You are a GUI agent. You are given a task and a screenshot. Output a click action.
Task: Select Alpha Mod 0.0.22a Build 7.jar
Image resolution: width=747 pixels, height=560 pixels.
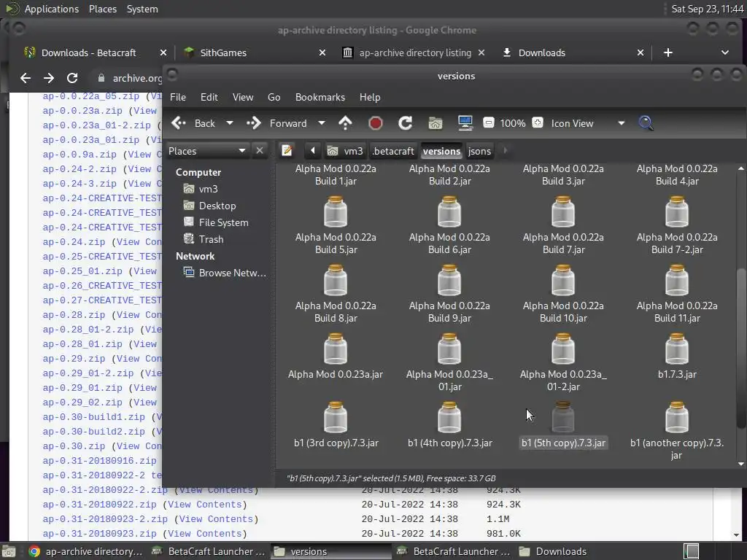click(563, 225)
